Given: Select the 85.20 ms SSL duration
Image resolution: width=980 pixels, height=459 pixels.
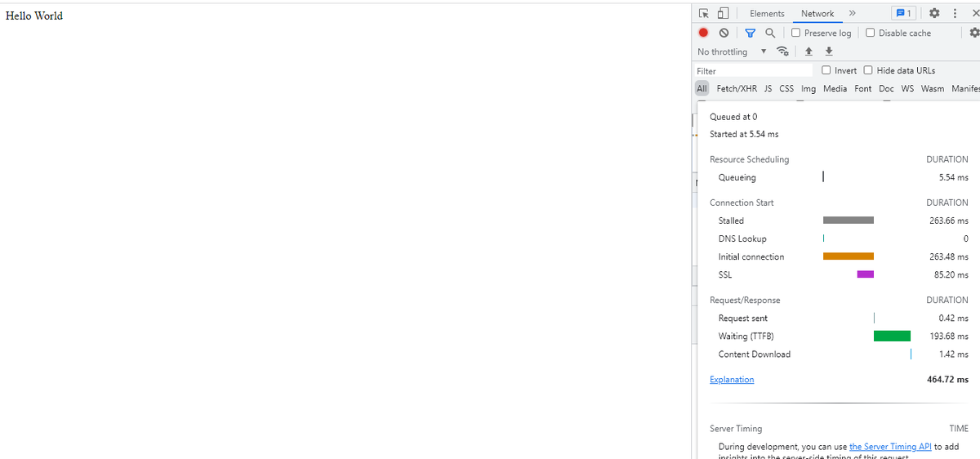Looking at the screenshot, I should (x=951, y=274).
